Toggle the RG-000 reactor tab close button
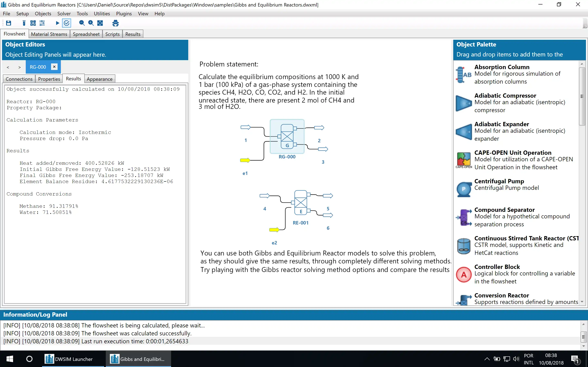Image resolution: width=588 pixels, height=367 pixels. (x=55, y=66)
